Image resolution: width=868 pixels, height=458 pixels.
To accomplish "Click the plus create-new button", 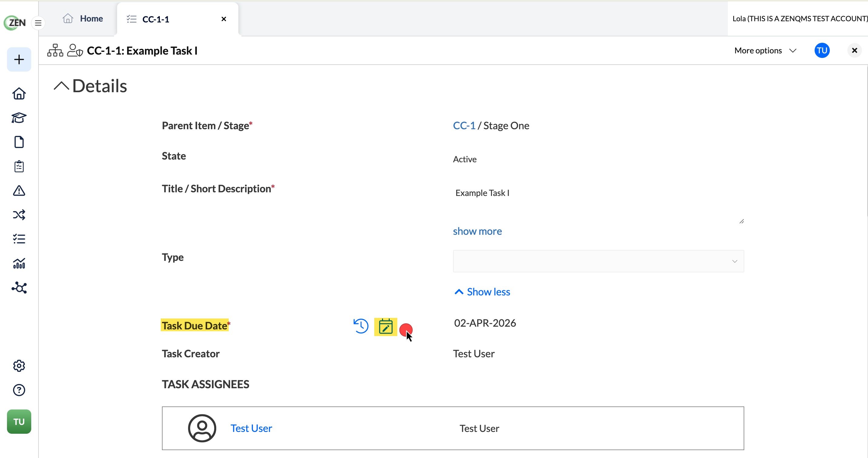I will tap(19, 60).
